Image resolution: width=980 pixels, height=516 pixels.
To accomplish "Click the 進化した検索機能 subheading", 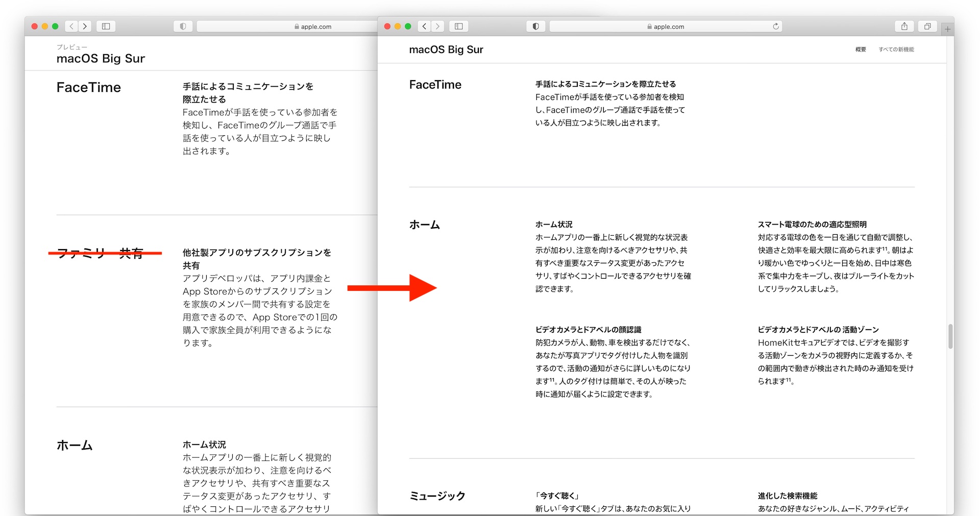I will click(788, 496).
